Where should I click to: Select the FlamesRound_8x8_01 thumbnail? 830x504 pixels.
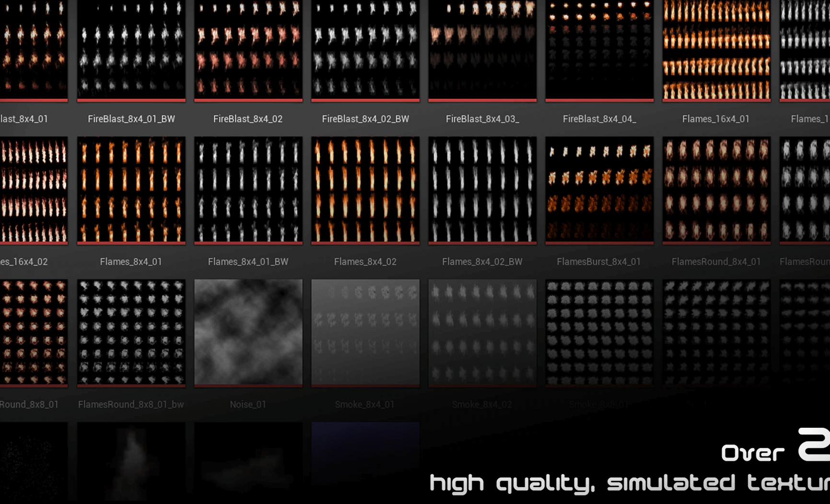click(x=34, y=333)
